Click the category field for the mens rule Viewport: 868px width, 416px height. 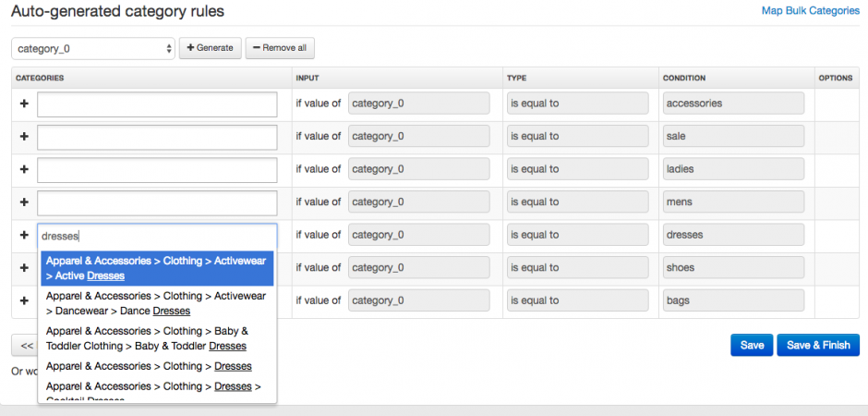click(x=157, y=202)
